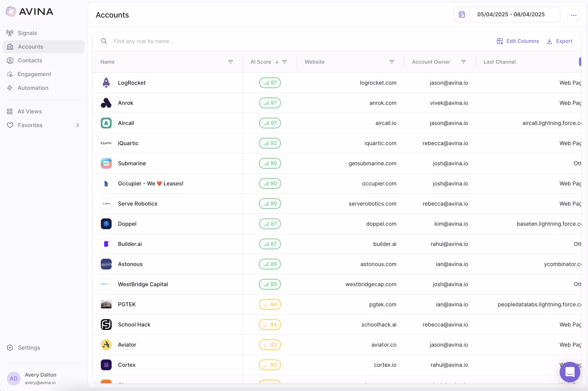Go to Contacts in the sidebar
This screenshot has height=391, width=588.
click(30, 60)
